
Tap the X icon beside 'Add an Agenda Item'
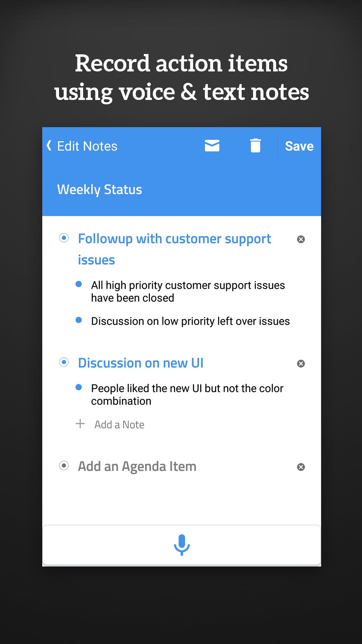(x=301, y=466)
